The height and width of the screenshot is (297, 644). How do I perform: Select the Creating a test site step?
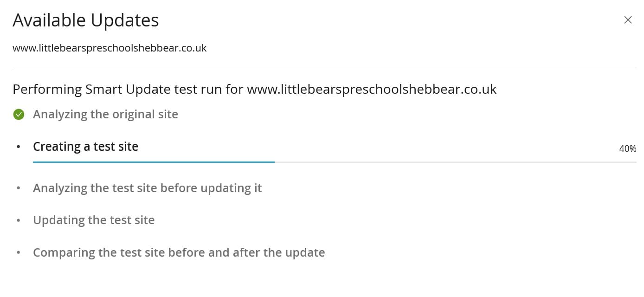(85, 147)
